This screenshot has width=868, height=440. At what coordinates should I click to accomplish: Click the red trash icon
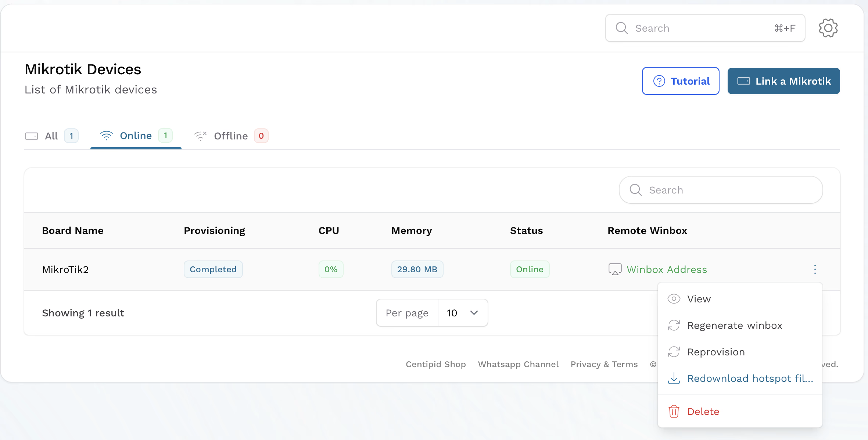(674, 411)
